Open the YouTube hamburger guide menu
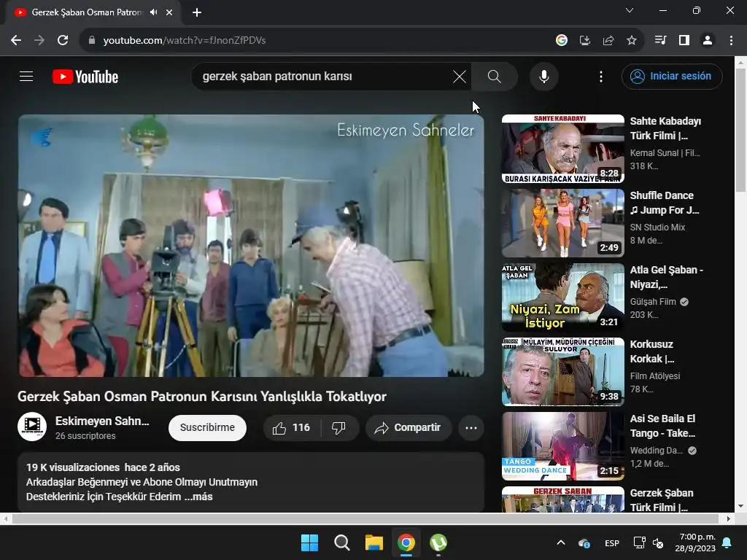 pyautogui.click(x=26, y=76)
